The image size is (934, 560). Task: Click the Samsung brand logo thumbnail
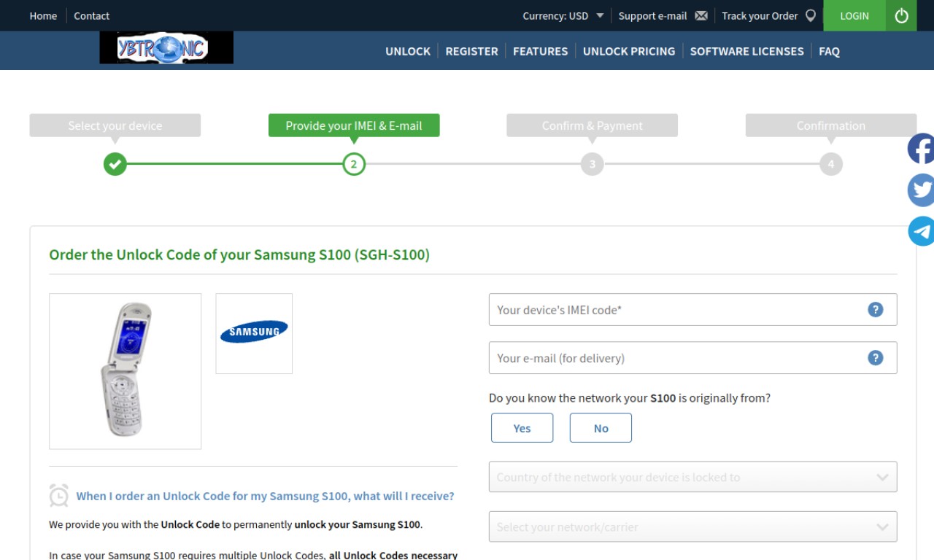point(254,334)
